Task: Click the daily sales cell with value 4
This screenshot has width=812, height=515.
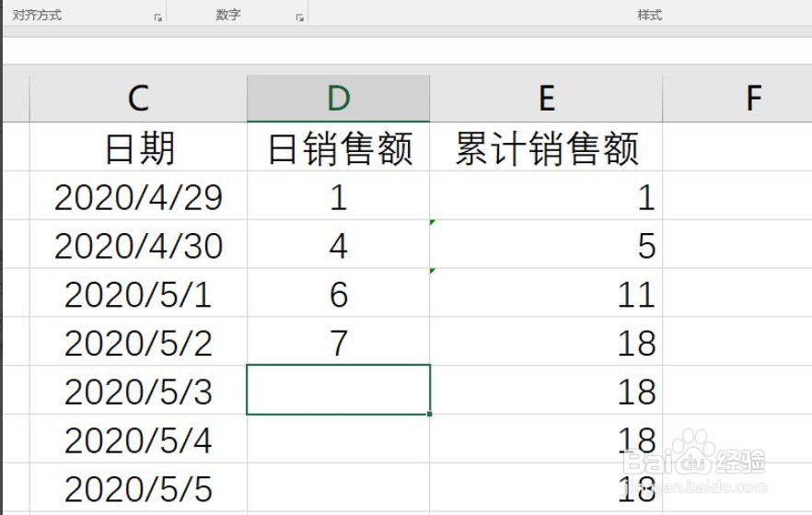Action: tap(339, 244)
